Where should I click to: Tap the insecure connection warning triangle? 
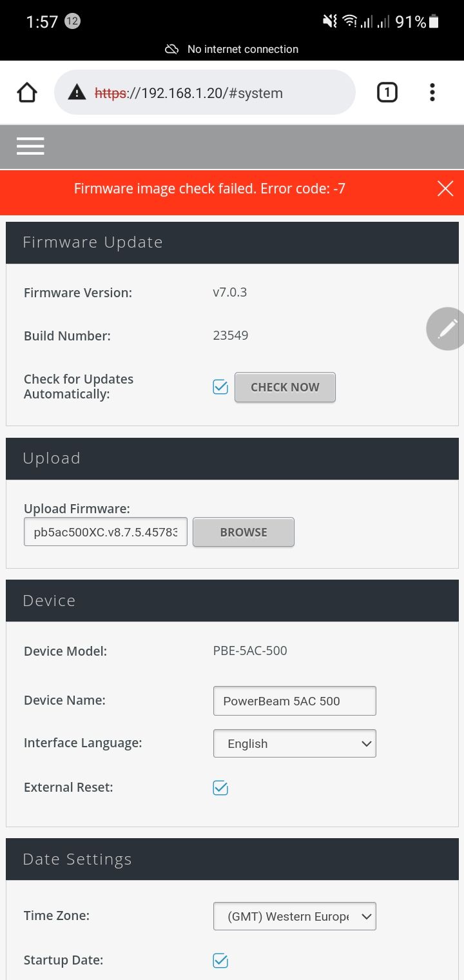(x=77, y=93)
